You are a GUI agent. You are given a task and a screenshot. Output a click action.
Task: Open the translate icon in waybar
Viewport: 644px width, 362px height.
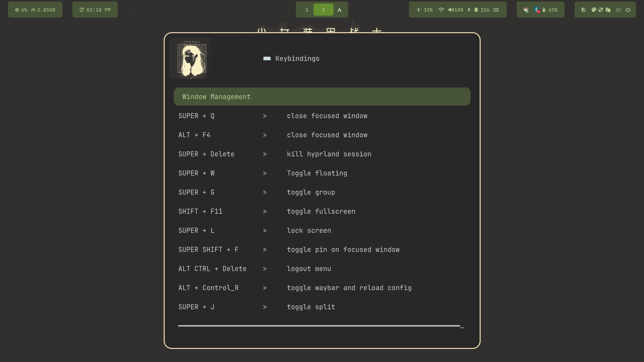[x=584, y=10]
